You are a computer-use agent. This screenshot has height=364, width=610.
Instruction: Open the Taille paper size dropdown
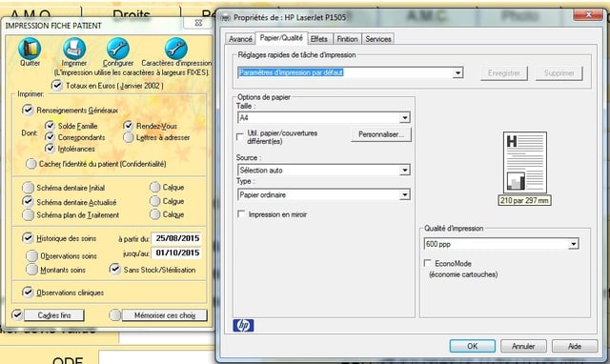(404, 117)
